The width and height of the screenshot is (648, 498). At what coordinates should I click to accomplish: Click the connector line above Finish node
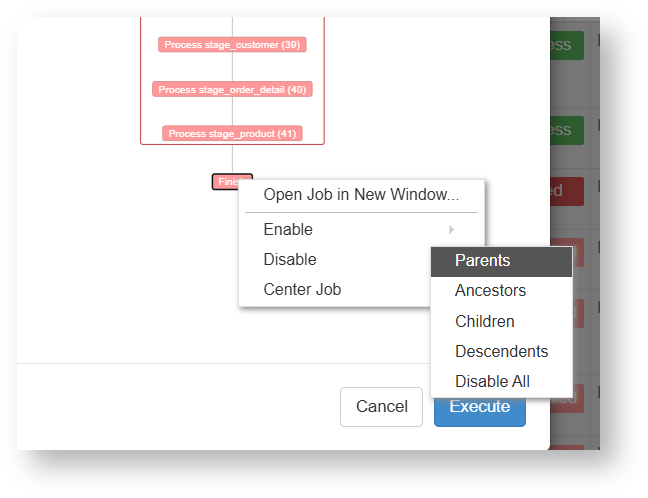point(232,160)
